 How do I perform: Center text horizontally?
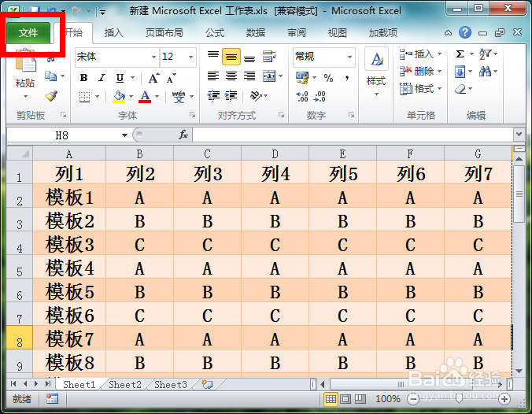click(231, 76)
